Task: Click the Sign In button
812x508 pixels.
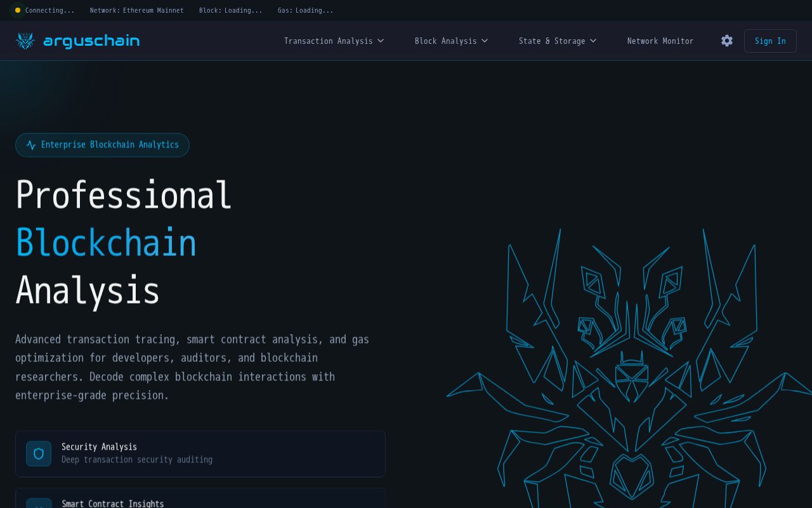Action: click(x=770, y=41)
